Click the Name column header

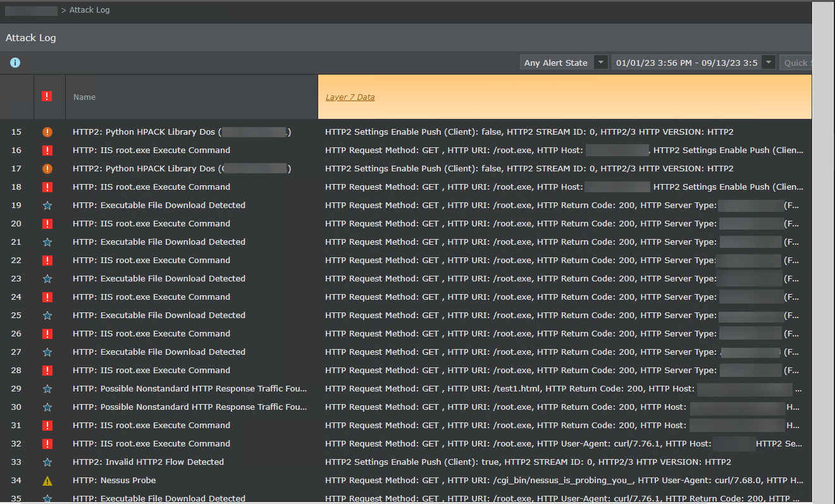click(x=84, y=97)
